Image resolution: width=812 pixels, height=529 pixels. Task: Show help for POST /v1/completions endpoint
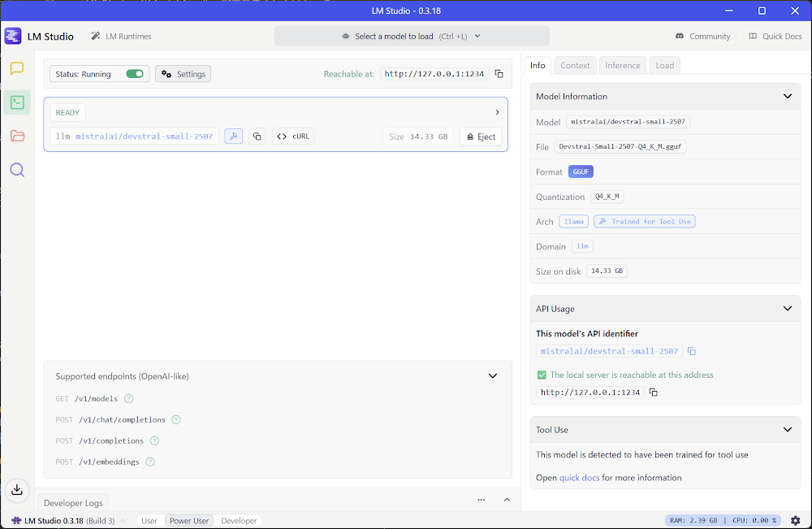click(x=154, y=441)
